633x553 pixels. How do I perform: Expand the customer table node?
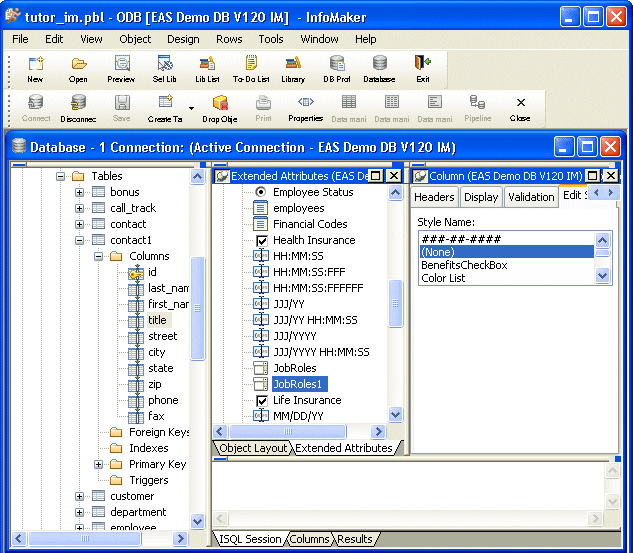[80, 496]
